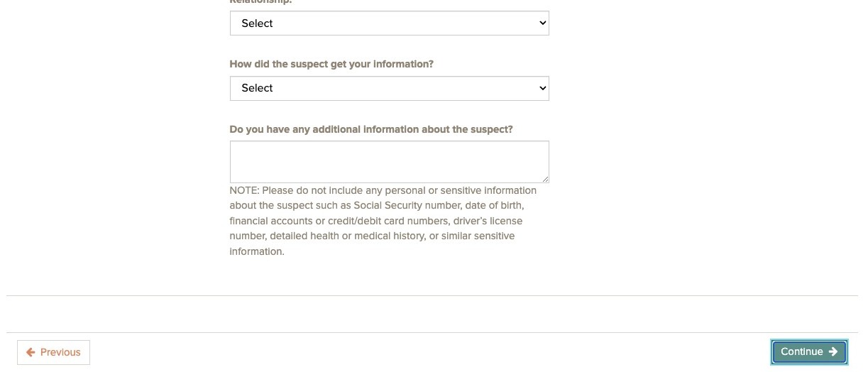Click the 'Continue' label text
The image size is (868, 372).
pyautogui.click(x=801, y=351)
